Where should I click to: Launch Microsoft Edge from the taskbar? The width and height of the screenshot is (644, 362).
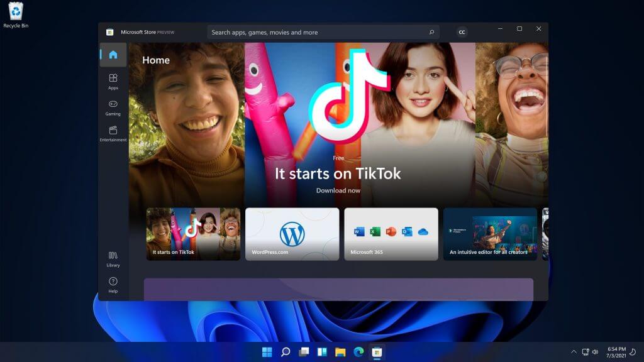pyautogui.click(x=358, y=352)
